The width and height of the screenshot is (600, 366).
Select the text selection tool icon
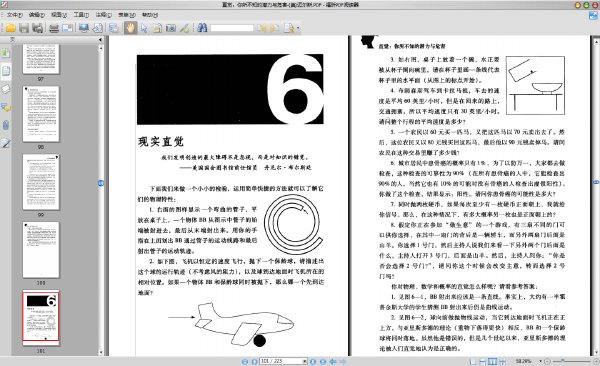click(x=157, y=28)
